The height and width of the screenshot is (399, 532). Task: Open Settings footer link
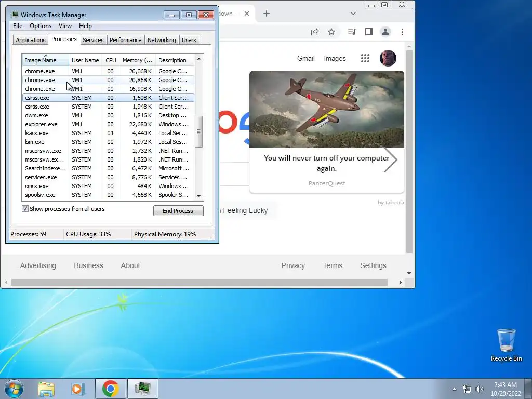click(373, 265)
